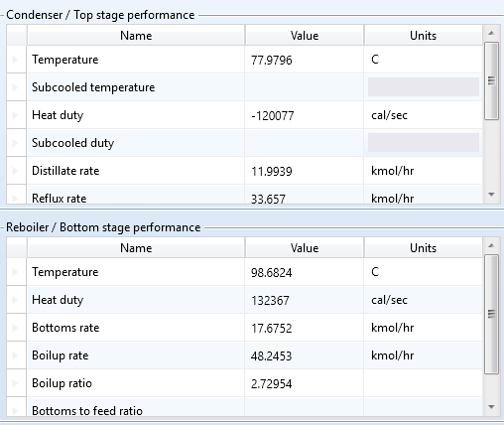Click condenser table vertical scrollbar thumb
504x425 pixels.
coord(491,80)
